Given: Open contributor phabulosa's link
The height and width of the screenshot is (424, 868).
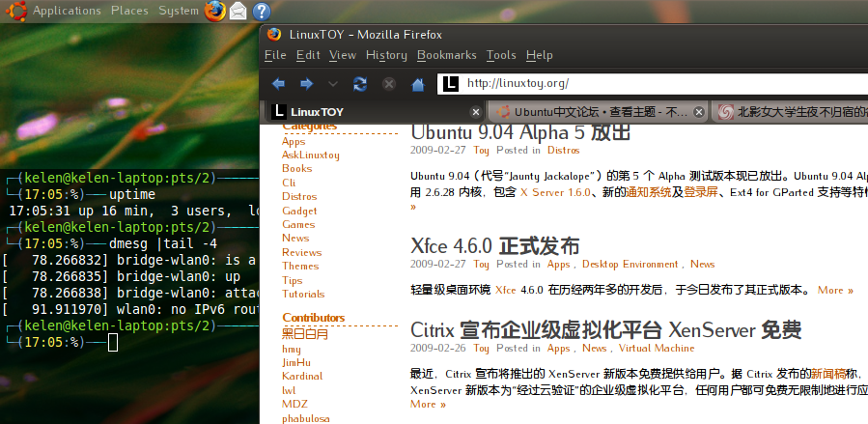Looking at the screenshot, I should 305,418.
